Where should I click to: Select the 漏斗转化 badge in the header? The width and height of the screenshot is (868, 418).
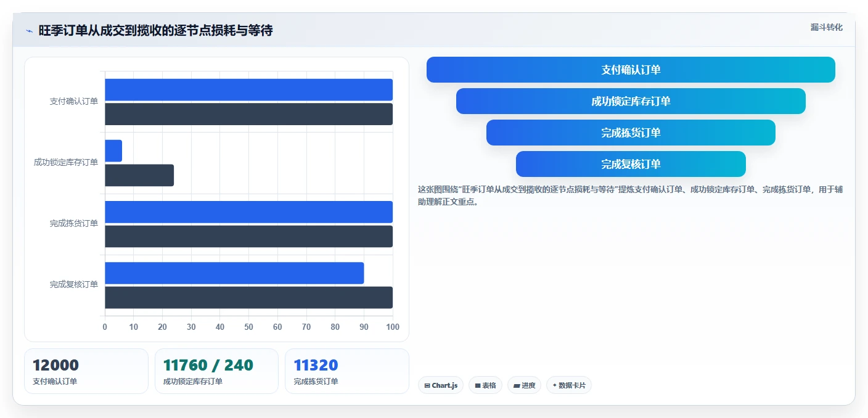(x=826, y=27)
